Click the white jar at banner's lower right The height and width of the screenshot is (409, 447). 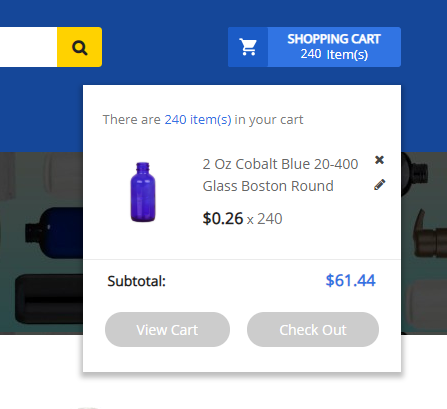427,305
